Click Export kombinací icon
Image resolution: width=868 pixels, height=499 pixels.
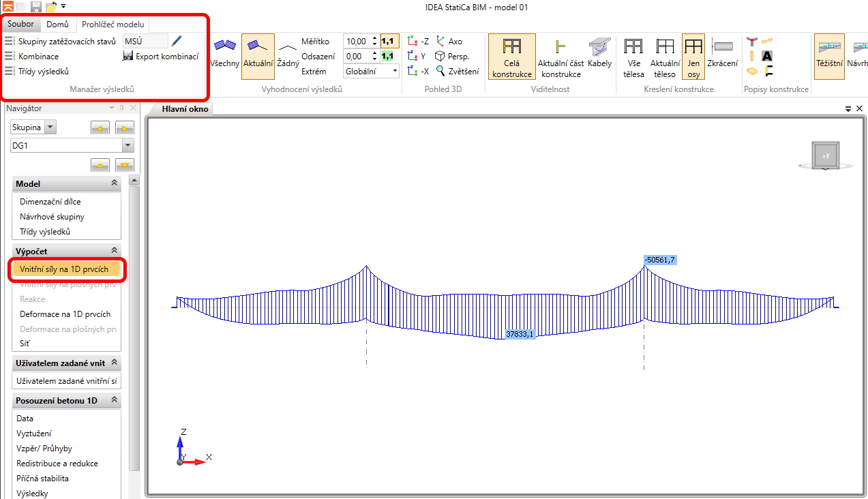point(128,57)
